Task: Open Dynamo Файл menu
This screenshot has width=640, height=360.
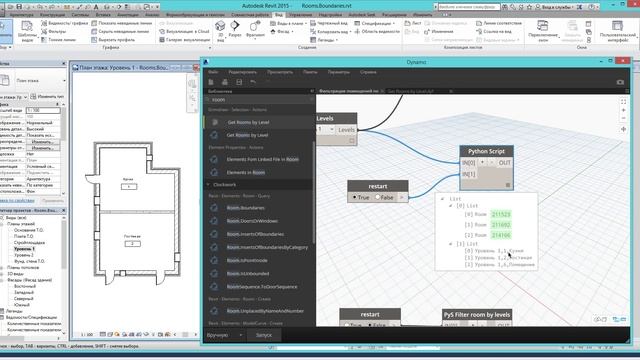Action: pos(213,72)
